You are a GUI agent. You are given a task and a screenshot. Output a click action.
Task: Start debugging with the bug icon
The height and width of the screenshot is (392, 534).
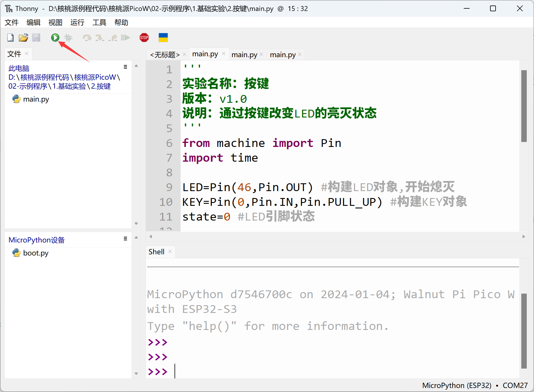point(68,38)
